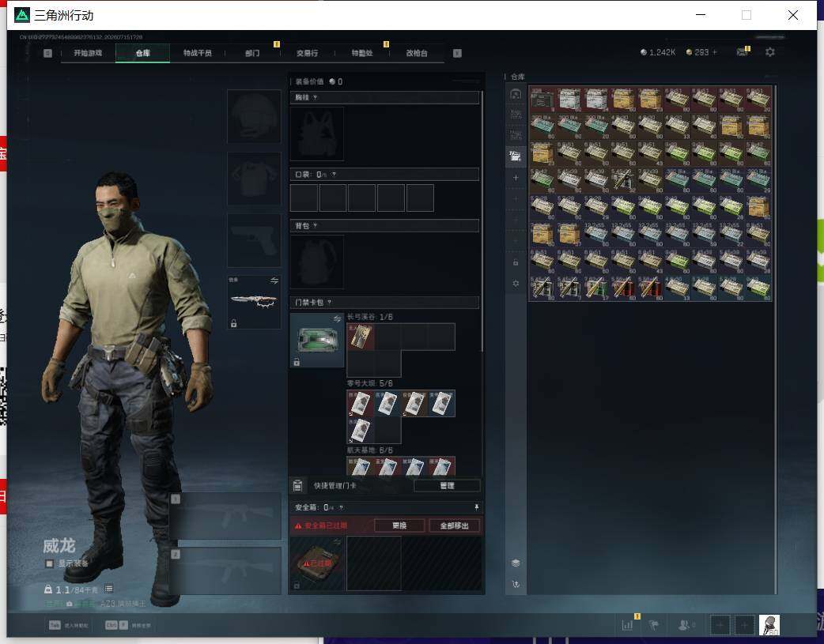824x644 pixels.
Task: Toggle the lock icon on the keycard case
Action: pos(297,362)
